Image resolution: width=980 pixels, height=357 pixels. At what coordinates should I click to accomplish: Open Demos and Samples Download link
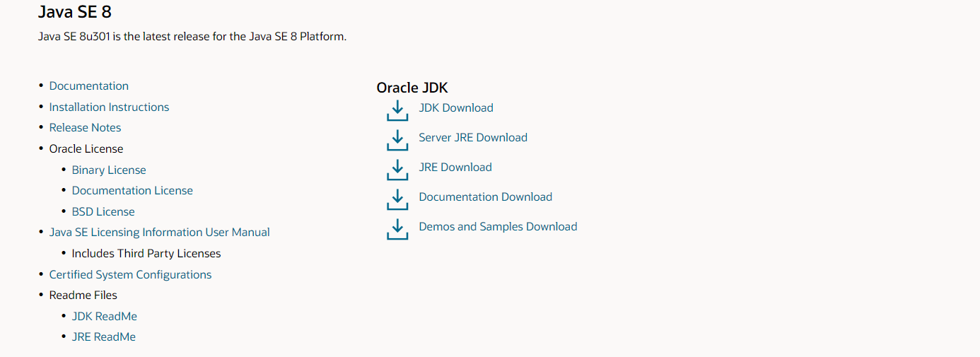click(498, 226)
